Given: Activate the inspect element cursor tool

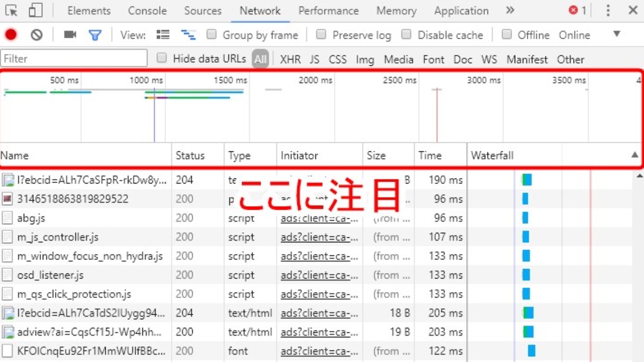Looking at the screenshot, I should click(x=11, y=10).
